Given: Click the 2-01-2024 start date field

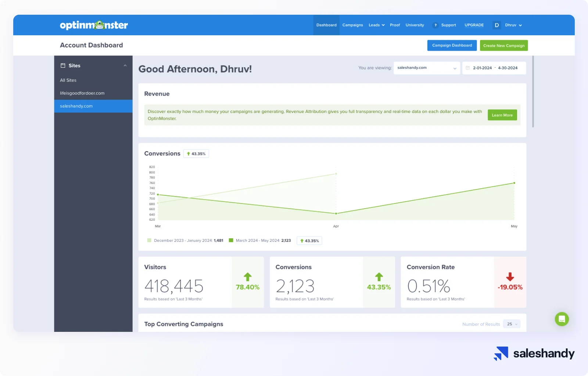Looking at the screenshot, I should (482, 68).
